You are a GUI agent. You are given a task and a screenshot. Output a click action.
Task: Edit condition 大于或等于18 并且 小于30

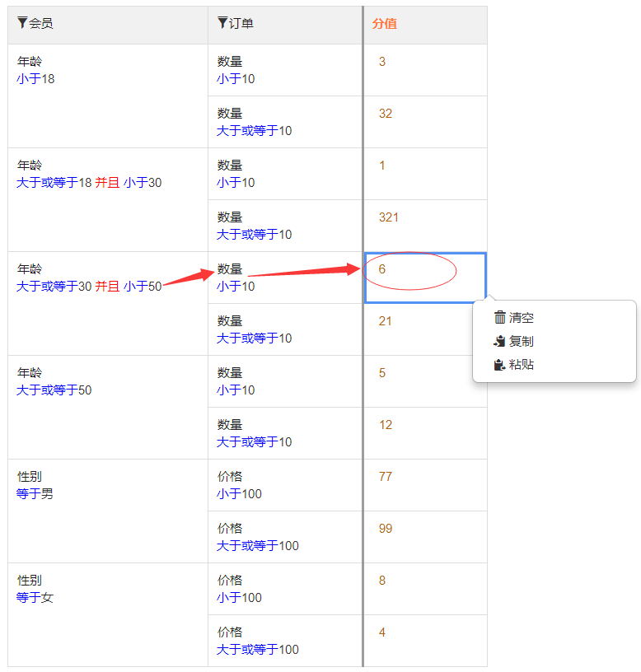(x=89, y=183)
